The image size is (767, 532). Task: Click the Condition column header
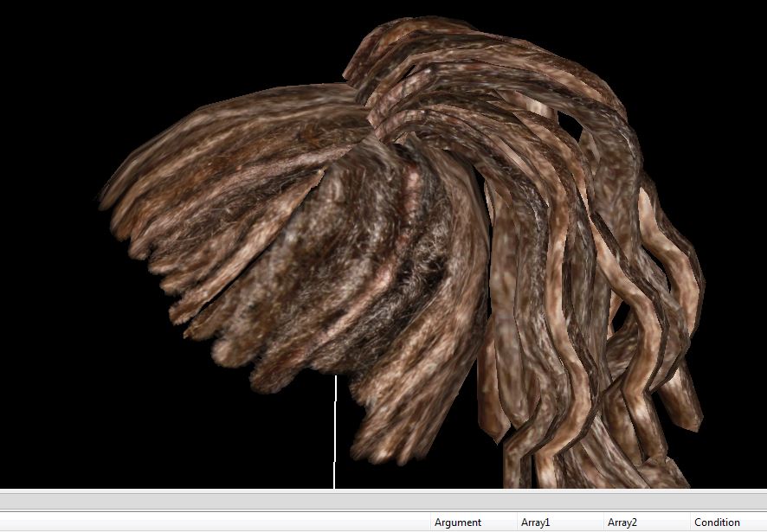(x=717, y=522)
